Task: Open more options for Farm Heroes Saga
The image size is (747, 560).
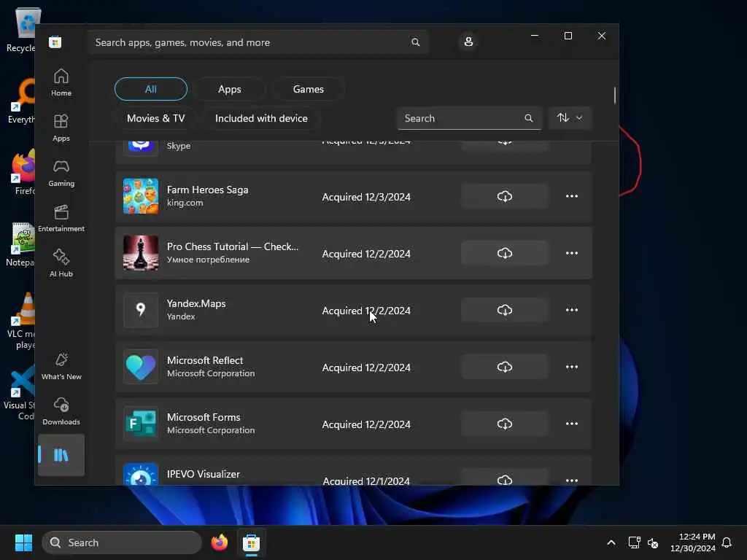Action: tap(572, 196)
